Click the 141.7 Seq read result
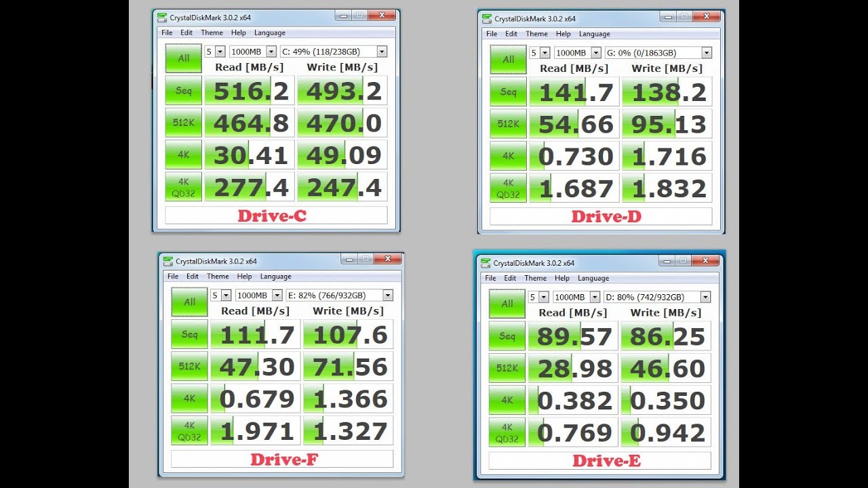This screenshot has width=868, height=488. (574, 92)
